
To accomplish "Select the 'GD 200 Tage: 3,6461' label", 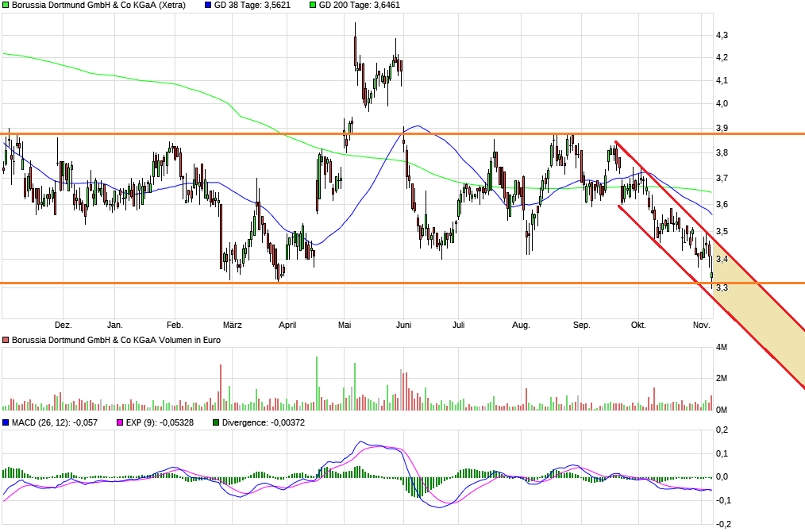I will [x=360, y=5].
